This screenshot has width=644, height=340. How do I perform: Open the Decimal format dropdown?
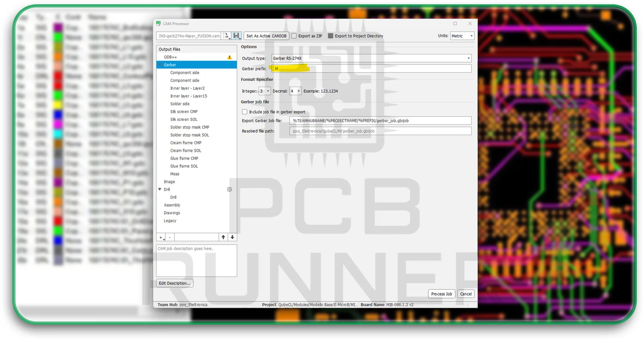click(295, 91)
